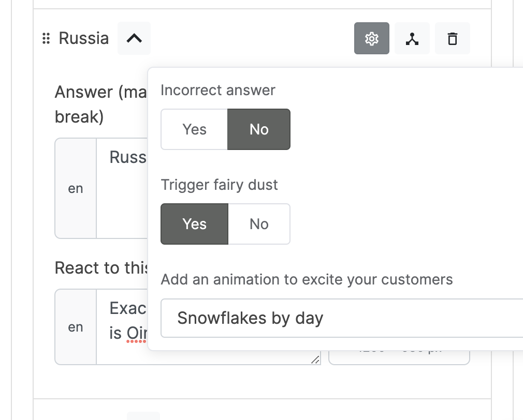Viewport: 523px width, 420px height.
Task: Click 'Add an animation to excite your customers' label
Action: [x=307, y=279]
